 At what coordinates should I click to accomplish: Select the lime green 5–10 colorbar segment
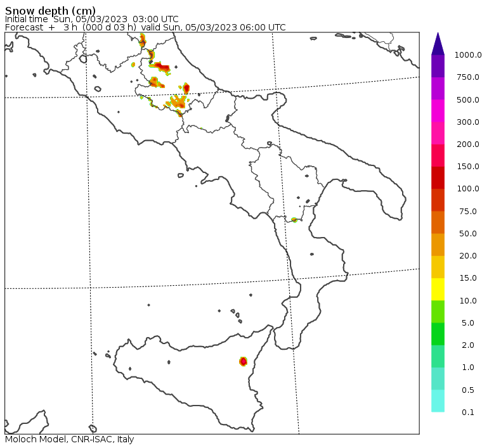click(x=438, y=312)
